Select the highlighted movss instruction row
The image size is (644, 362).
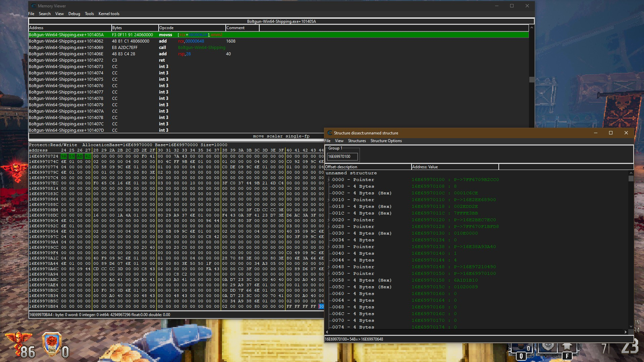278,35
